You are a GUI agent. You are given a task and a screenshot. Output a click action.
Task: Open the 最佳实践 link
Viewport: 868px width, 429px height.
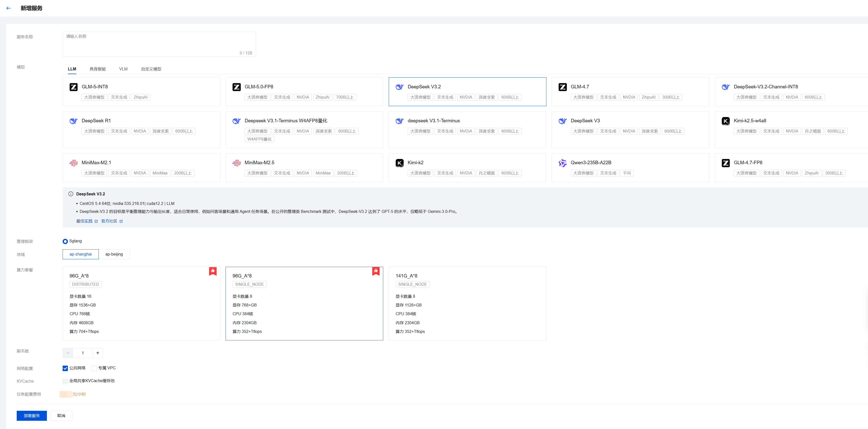(x=85, y=221)
